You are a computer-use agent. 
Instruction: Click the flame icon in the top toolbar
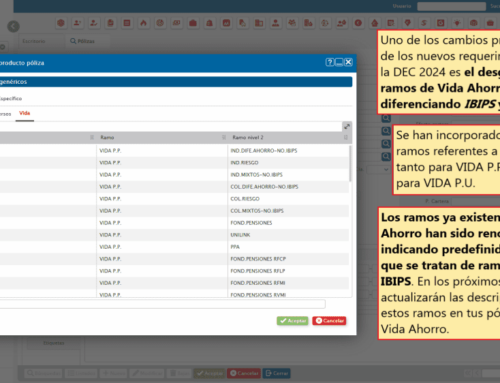(143, 23)
